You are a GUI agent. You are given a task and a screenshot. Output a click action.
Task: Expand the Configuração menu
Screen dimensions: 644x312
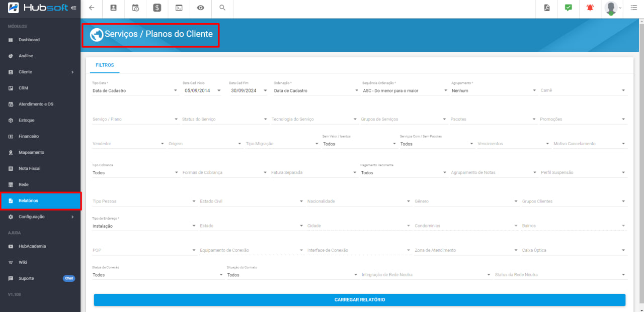click(x=40, y=217)
